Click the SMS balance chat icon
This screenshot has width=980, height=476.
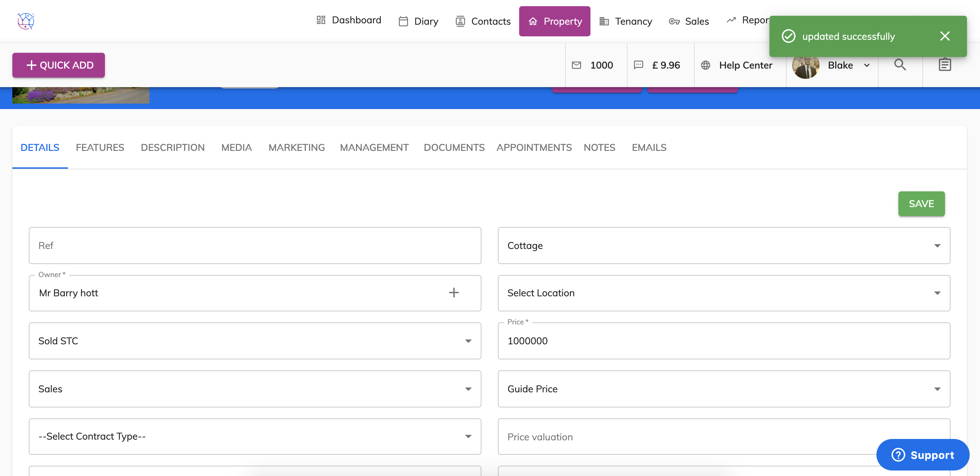(638, 65)
